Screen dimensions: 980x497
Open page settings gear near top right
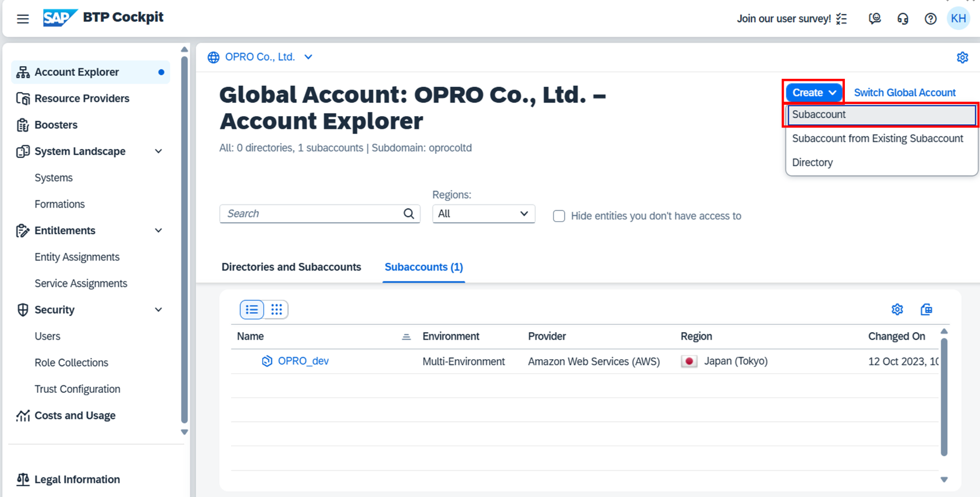coord(962,58)
